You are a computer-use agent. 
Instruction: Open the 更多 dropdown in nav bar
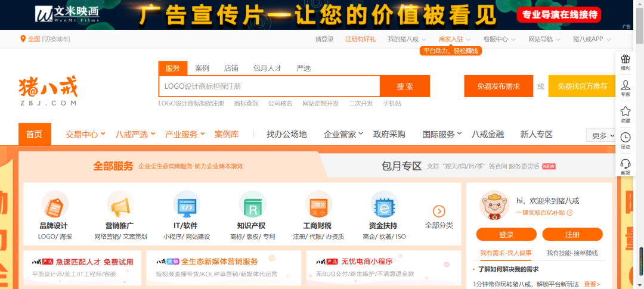(x=603, y=136)
